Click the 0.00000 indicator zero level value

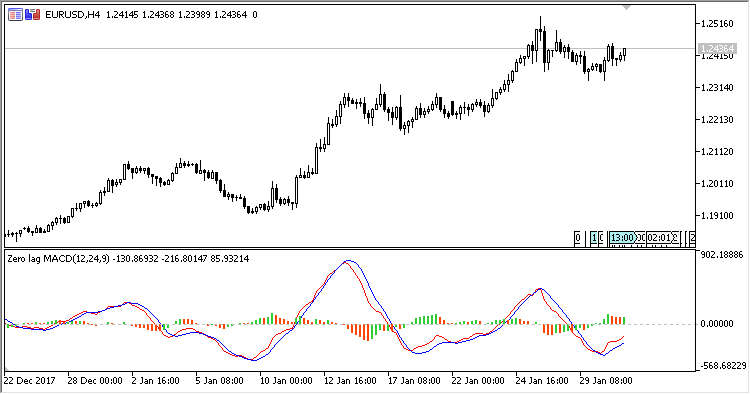tap(717, 324)
